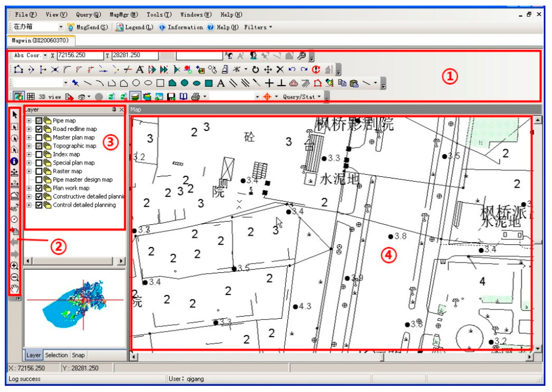Click the save floppy disk icon
Viewport: 552px width, 392px height.
point(171,97)
